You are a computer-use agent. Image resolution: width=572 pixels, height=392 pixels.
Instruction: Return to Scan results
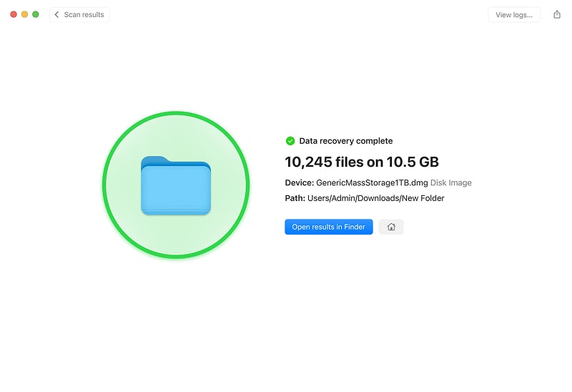(x=79, y=14)
